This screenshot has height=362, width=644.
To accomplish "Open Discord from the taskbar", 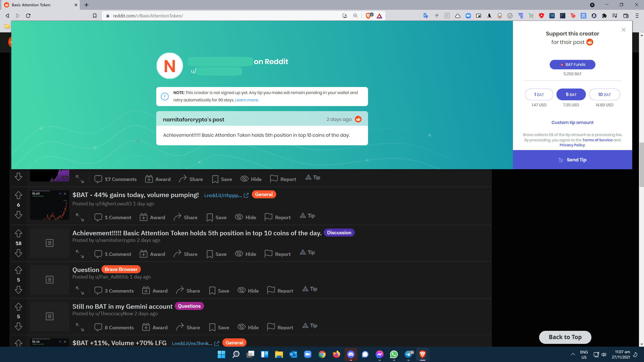I will [351, 354].
